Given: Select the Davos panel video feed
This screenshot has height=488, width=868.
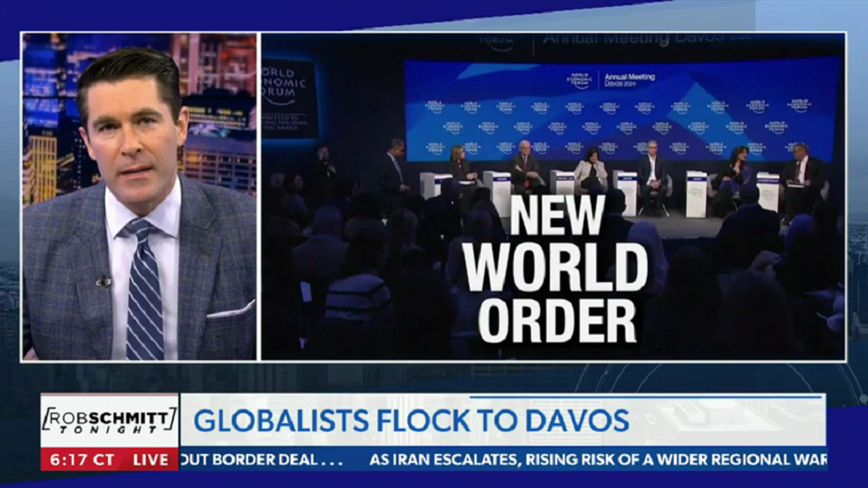Looking at the screenshot, I should click(x=553, y=197).
